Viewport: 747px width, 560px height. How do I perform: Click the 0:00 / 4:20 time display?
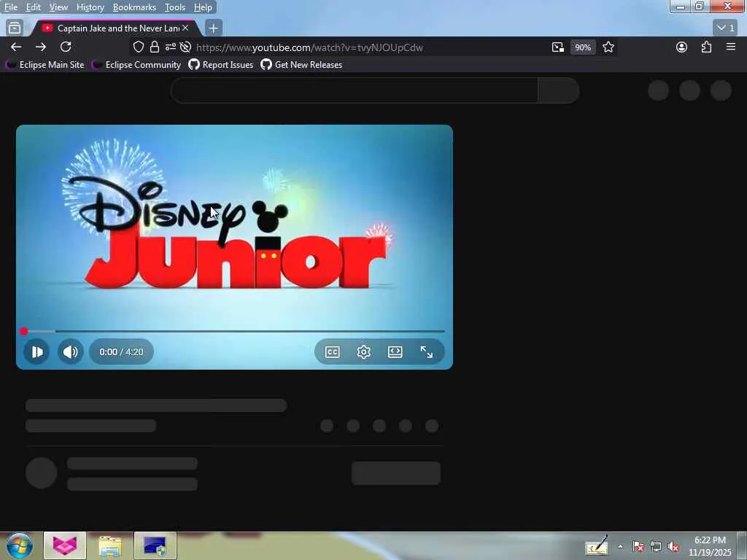click(x=121, y=352)
